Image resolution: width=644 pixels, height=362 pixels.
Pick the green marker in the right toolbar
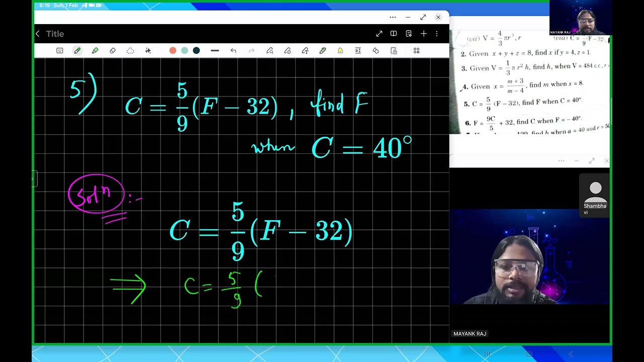[x=323, y=51]
